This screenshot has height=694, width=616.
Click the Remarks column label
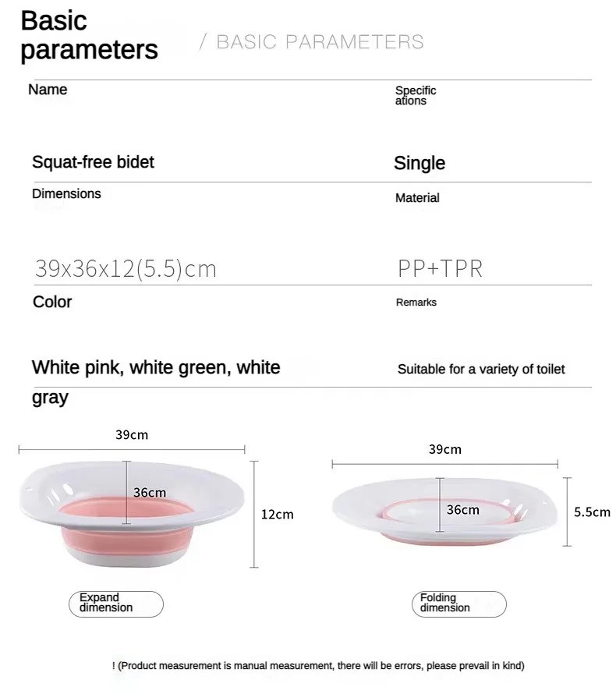416,303
